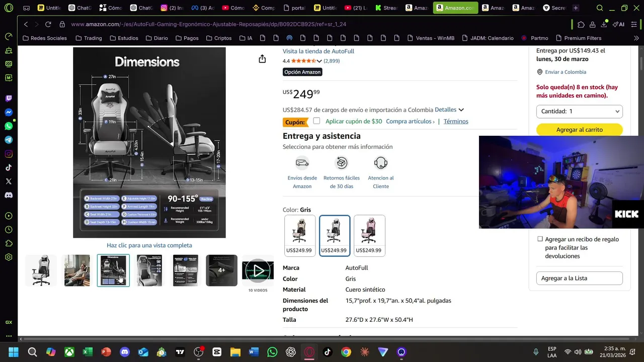View the 4+ more images thumbnail
The height and width of the screenshot is (362, 644).
click(x=221, y=270)
